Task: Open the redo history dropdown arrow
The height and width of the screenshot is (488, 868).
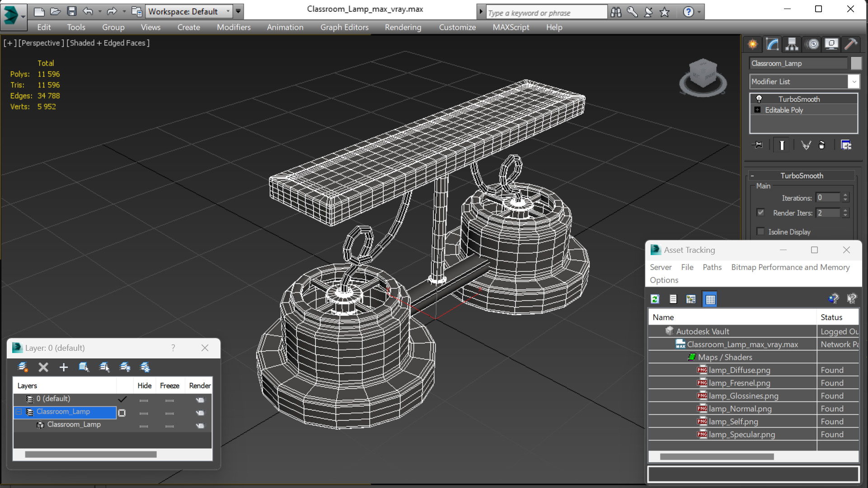Action: (x=123, y=12)
